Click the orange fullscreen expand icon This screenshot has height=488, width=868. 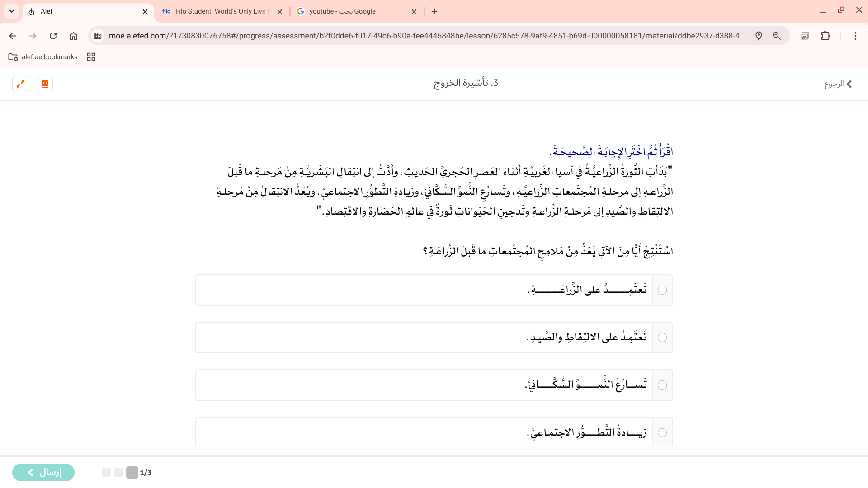(20, 84)
